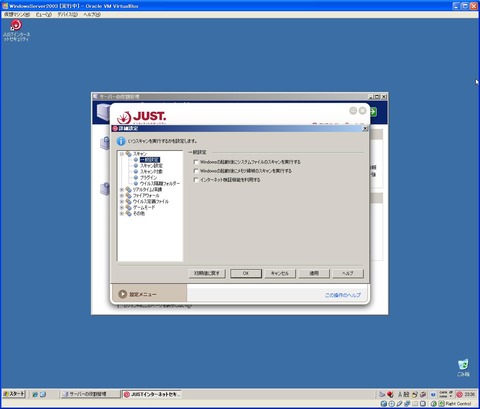Screen dimensions: 480x409
Task: Expand the ファイアウォール tree node
Action: tap(122, 195)
